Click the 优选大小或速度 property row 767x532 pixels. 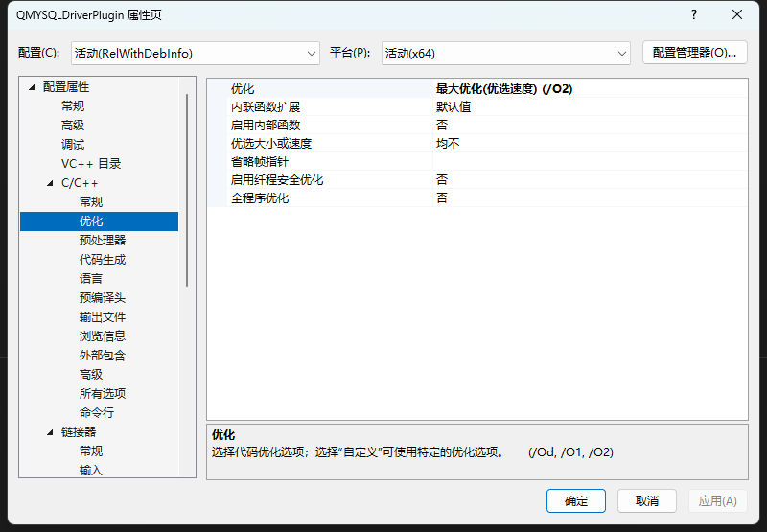(x=477, y=143)
